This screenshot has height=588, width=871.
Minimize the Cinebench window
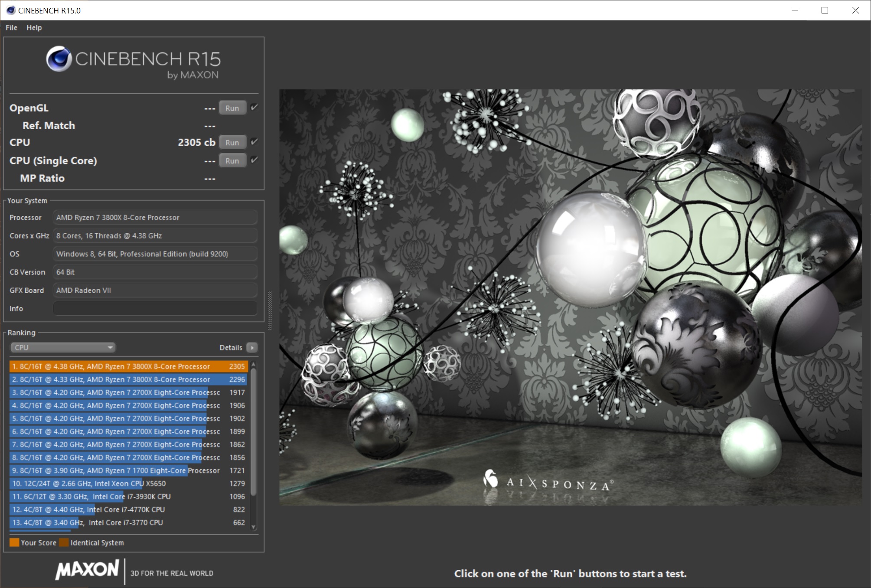pos(795,10)
